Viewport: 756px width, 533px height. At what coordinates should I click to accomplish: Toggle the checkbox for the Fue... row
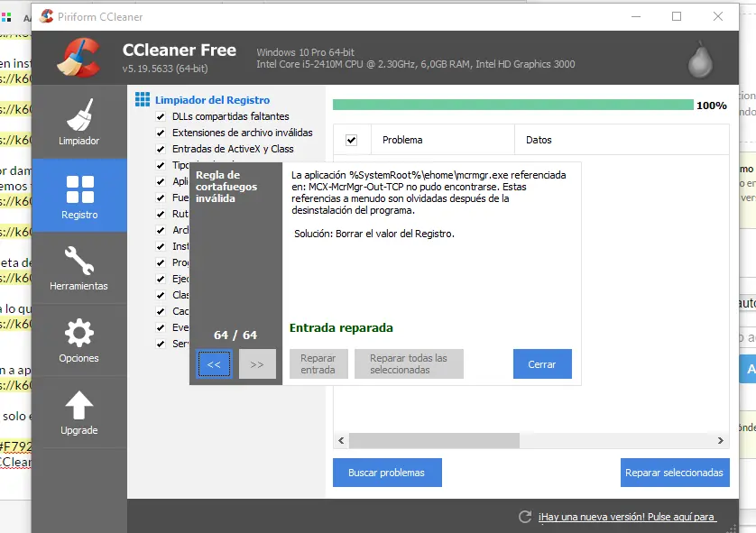pyautogui.click(x=161, y=198)
